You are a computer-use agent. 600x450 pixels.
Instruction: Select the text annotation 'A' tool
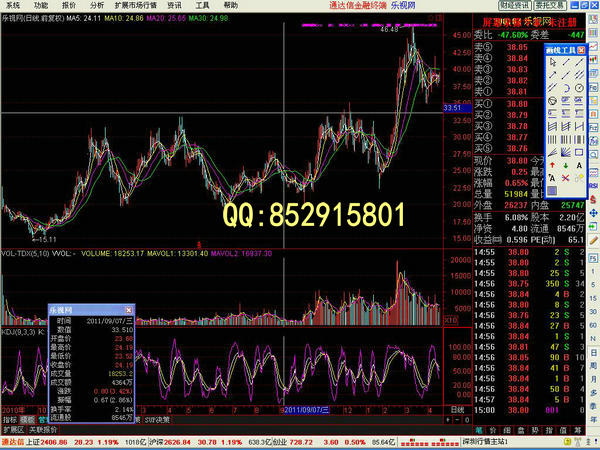click(579, 165)
